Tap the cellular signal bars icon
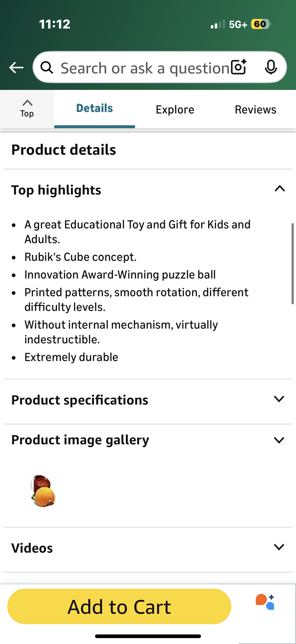 click(x=218, y=24)
